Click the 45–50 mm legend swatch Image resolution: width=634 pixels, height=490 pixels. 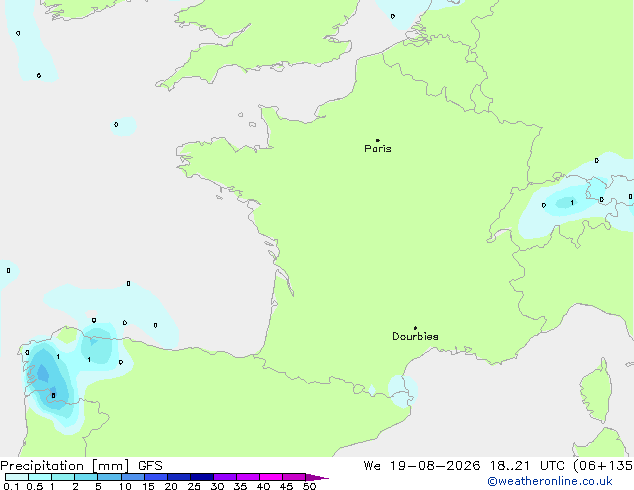[x=294, y=477]
